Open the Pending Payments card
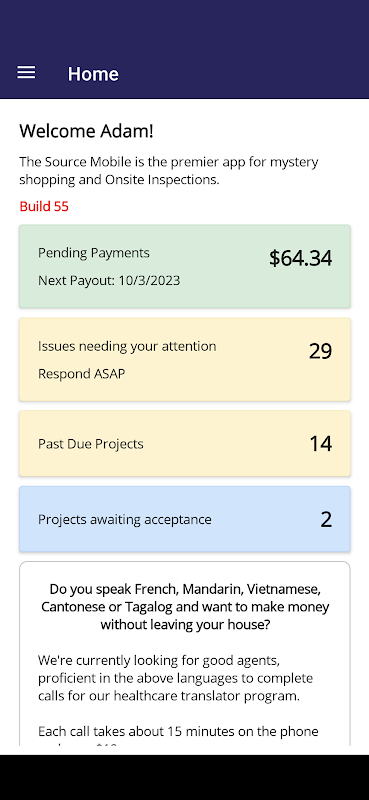Screen dimensions: 369x800 pos(185,266)
